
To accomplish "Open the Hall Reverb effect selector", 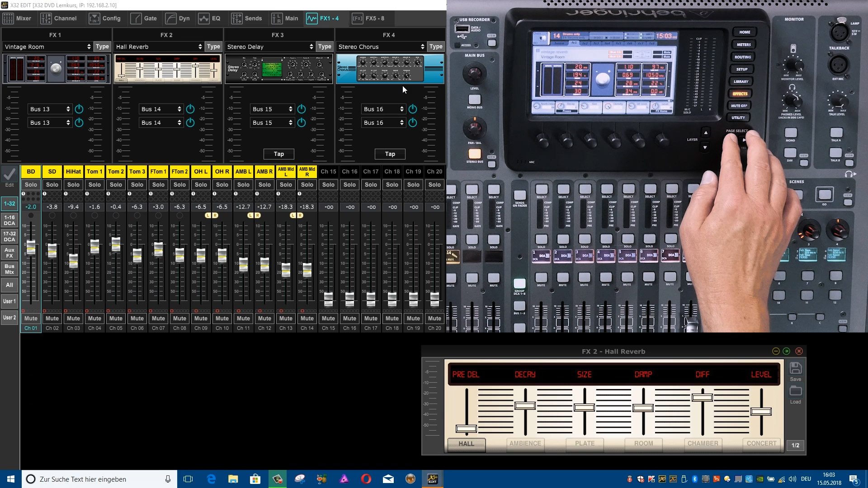I will pos(159,47).
